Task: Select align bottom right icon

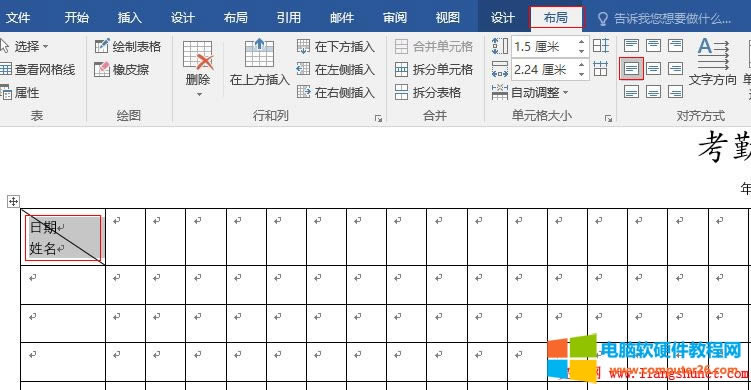Action: coord(675,92)
